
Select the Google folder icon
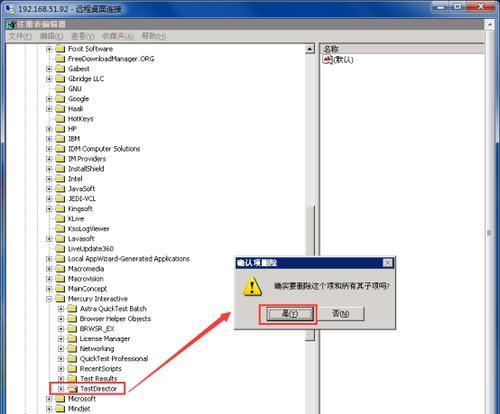60,99
